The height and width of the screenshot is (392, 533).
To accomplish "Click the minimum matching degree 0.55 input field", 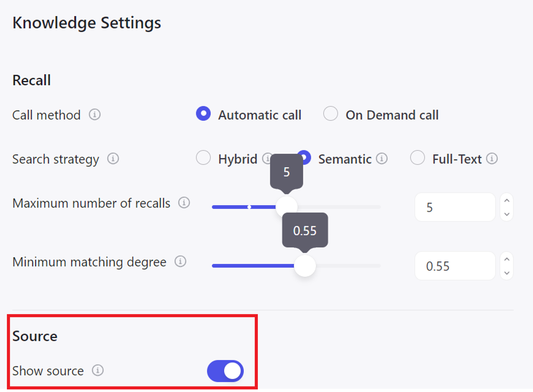I will click(455, 266).
